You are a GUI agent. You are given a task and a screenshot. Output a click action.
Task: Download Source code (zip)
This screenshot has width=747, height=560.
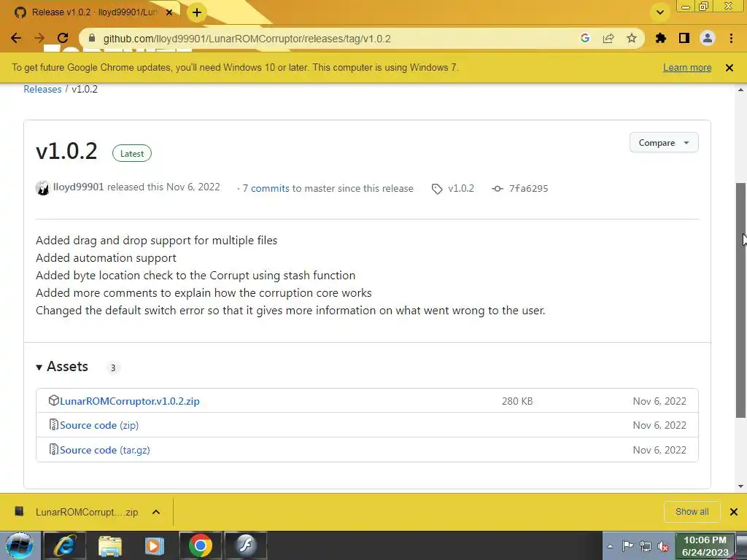(x=99, y=425)
